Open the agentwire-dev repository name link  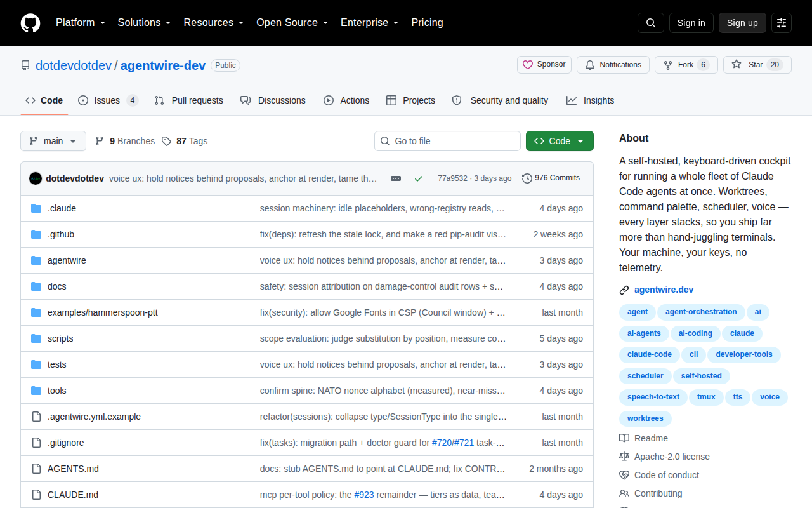[x=163, y=65]
